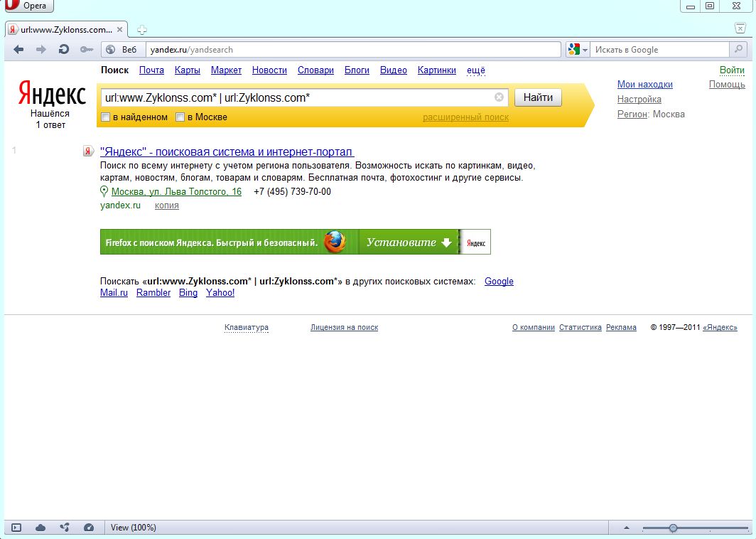756x539 pixels.
Task: Close the url:www.Zyklonss.com tab
Action: point(119,29)
